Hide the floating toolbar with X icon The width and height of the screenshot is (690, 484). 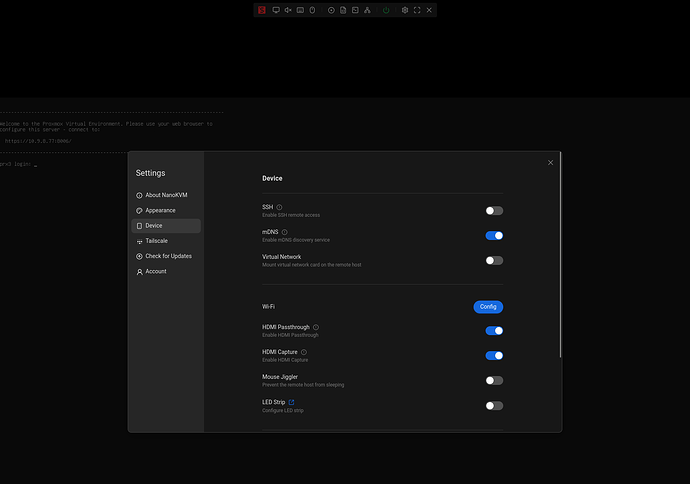point(429,10)
